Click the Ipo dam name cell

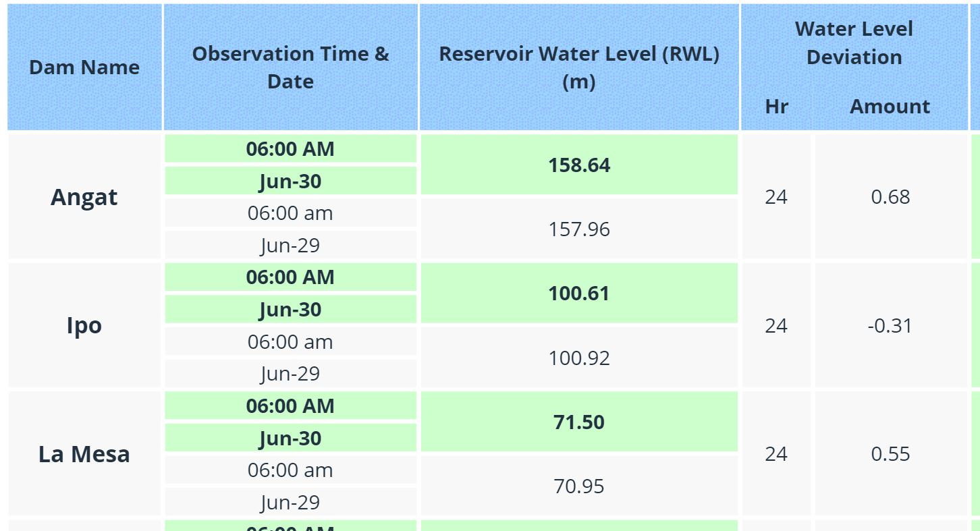tap(84, 325)
